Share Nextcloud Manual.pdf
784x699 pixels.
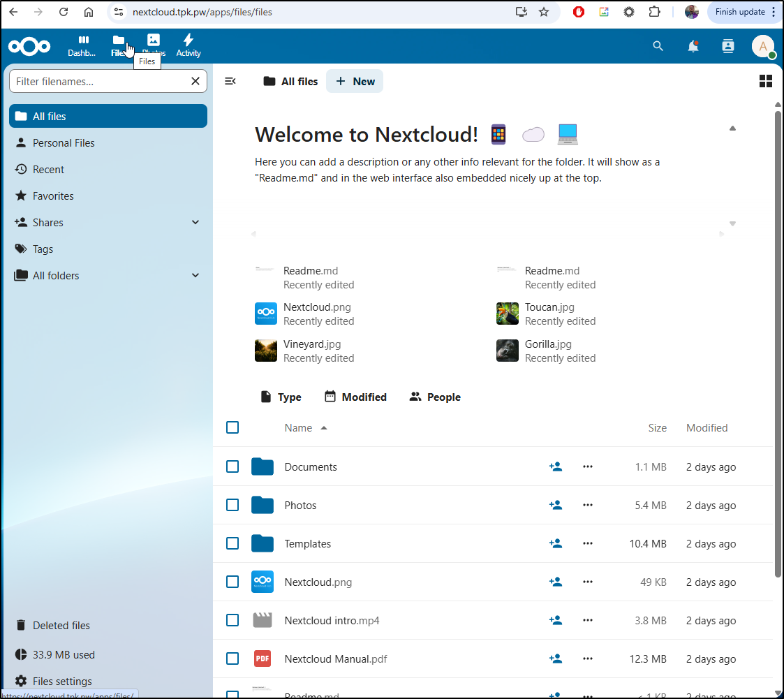tap(556, 659)
